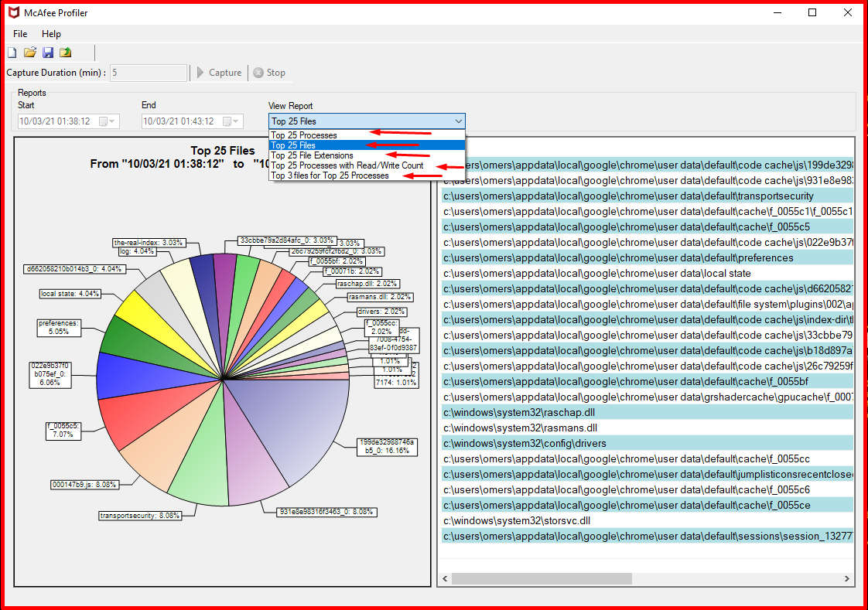Click pie label raschap.dll: 2.02%
This screenshot has height=610, width=868.
(367, 284)
